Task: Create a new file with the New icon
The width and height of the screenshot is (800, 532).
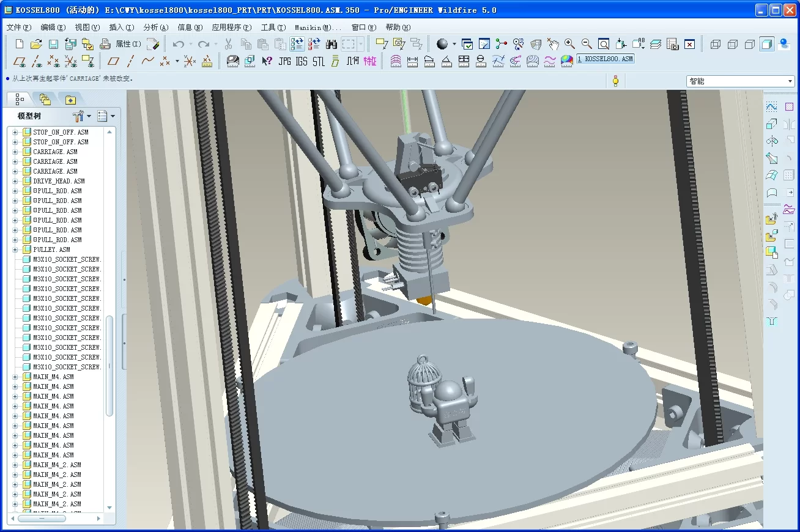Action: pyautogui.click(x=20, y=44)
